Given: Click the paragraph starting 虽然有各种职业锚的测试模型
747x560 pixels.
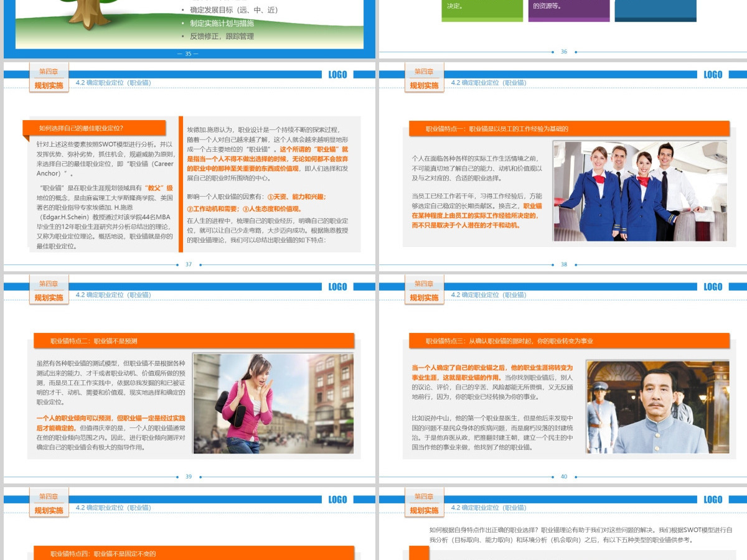Looking at the screenshot, I should pos(111,383).
